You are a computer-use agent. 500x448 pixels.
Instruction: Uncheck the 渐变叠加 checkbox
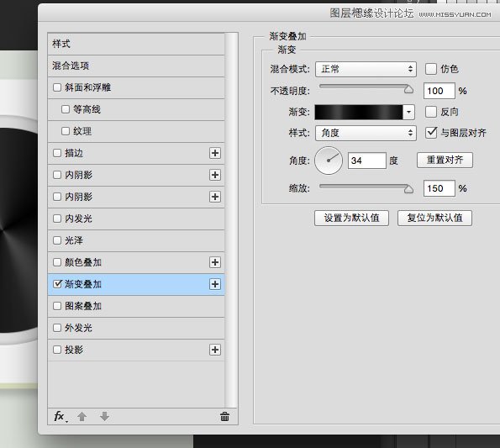(57, 284)
